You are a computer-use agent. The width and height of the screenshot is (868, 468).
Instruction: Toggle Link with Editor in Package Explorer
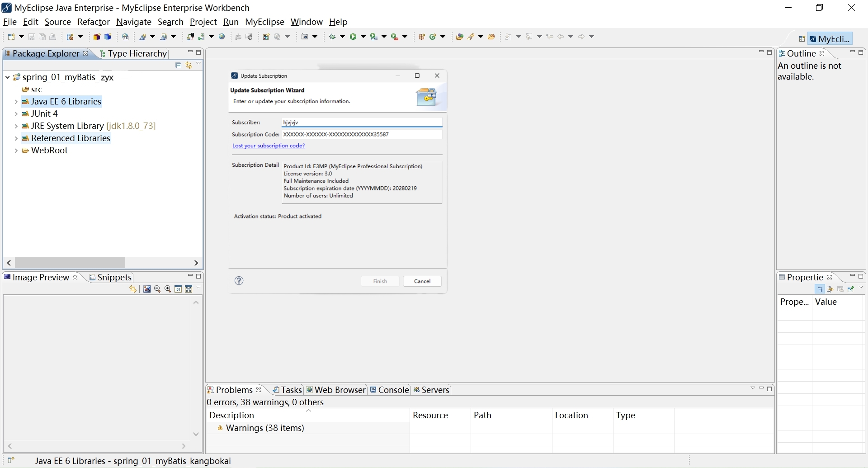[189, 66]
